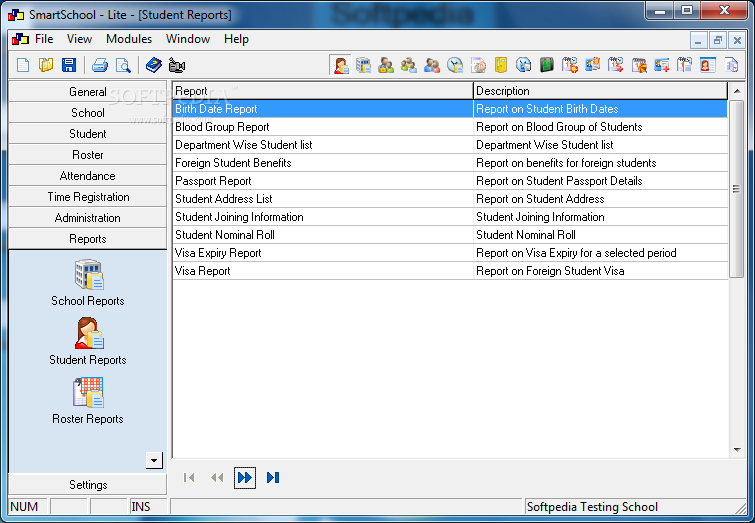The height and width of the screenshot is (523, 755).
Task: Open the View menu
Action: pos(79,39)
